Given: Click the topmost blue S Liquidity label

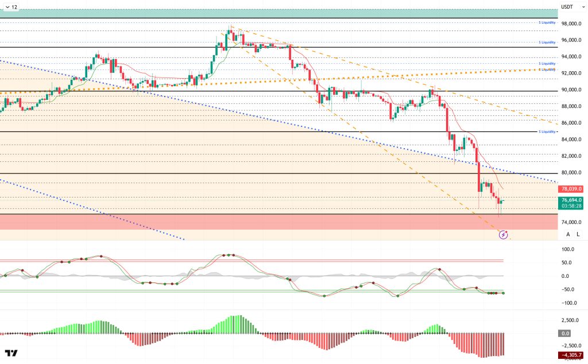Looking at the screenshot, I should [x=547, y=22].
